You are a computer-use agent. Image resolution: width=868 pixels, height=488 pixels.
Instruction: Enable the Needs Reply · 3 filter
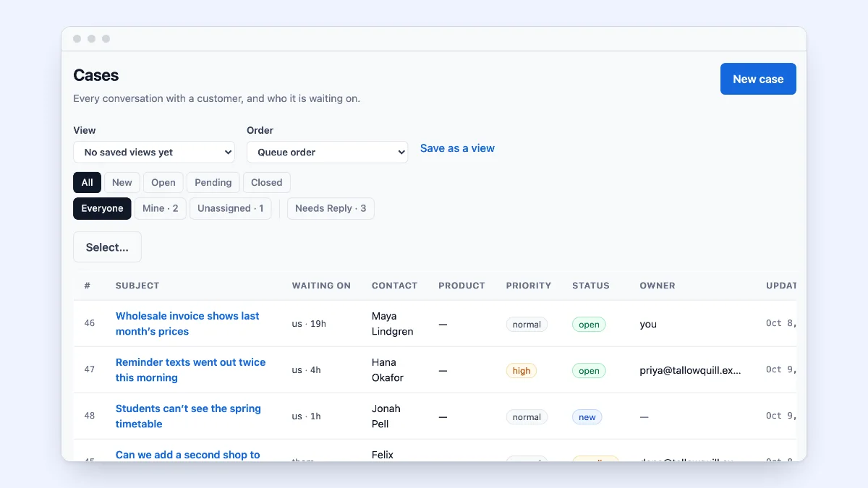331,208
